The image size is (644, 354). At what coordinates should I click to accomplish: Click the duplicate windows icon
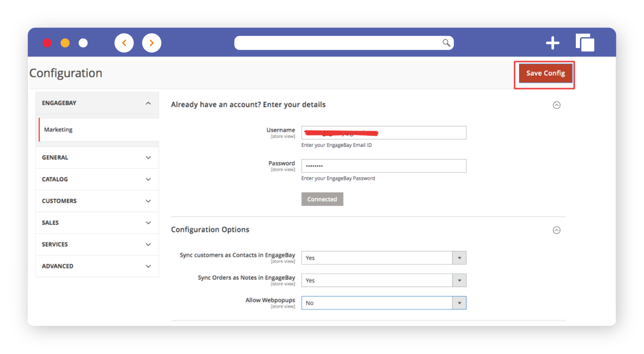tap(585, 43)
